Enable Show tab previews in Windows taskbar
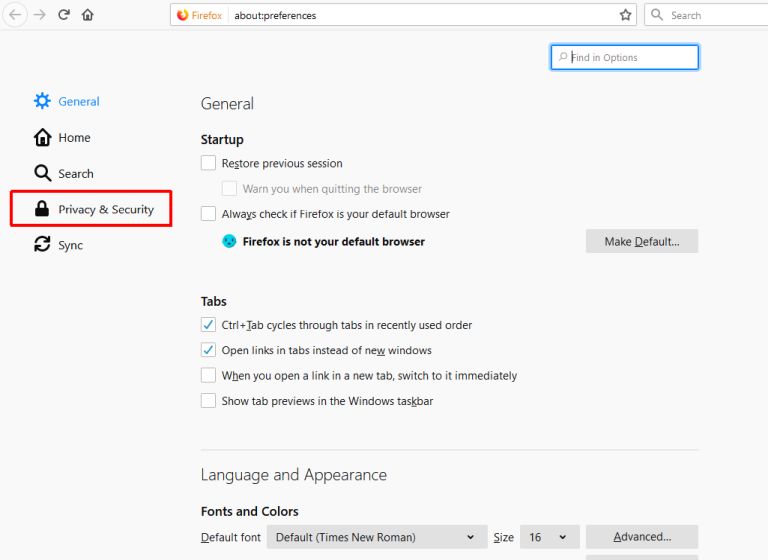 tap(208, 401)
